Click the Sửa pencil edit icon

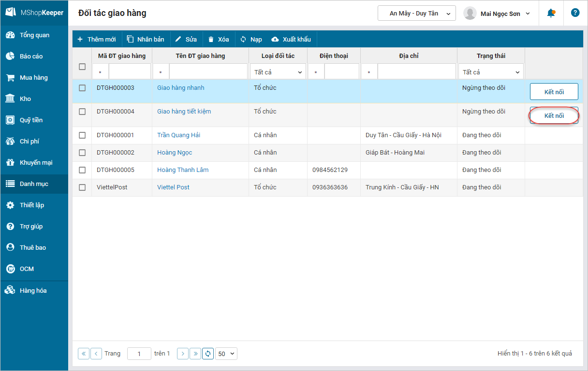178,39
